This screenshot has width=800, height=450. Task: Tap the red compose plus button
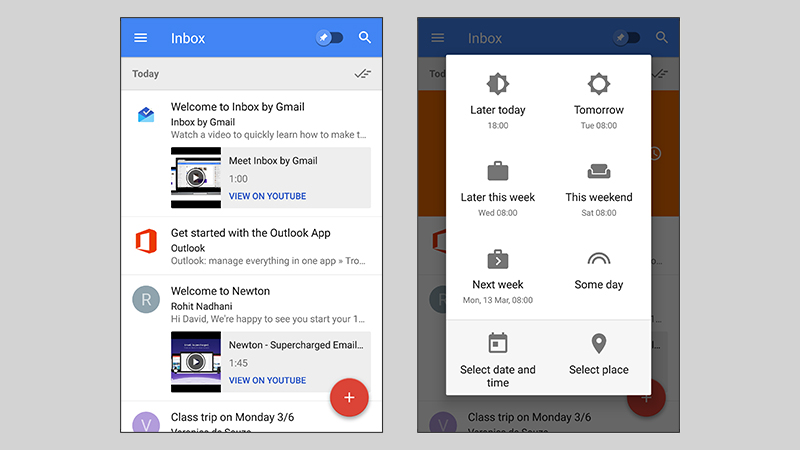(x=349, y=397)
